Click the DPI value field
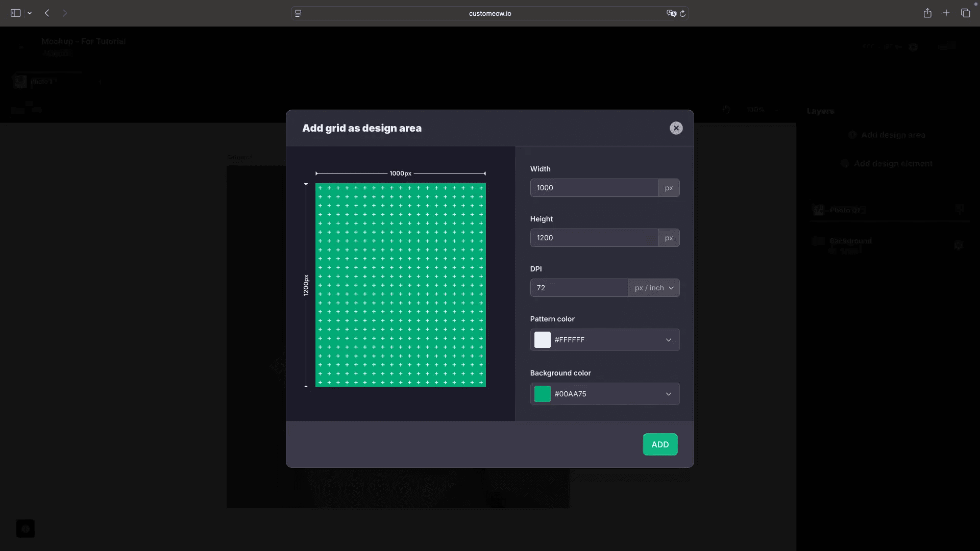The width and height of the screenshot is (980, 551). tap(579, 288)
